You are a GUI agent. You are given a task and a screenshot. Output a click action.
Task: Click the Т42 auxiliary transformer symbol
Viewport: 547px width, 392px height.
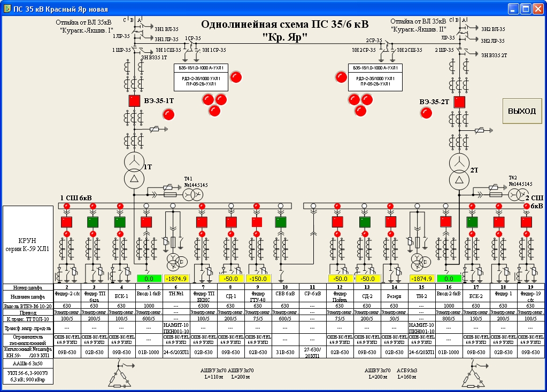coord(519,195)
